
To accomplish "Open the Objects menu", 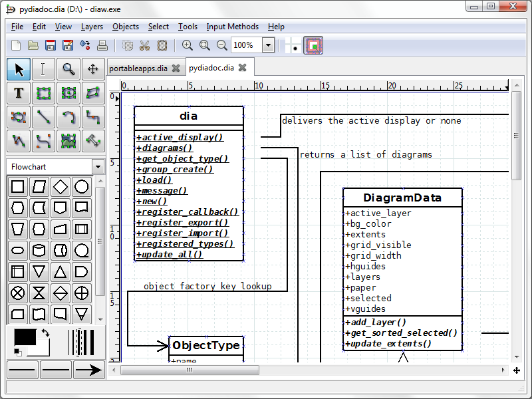I will [126, 27].
